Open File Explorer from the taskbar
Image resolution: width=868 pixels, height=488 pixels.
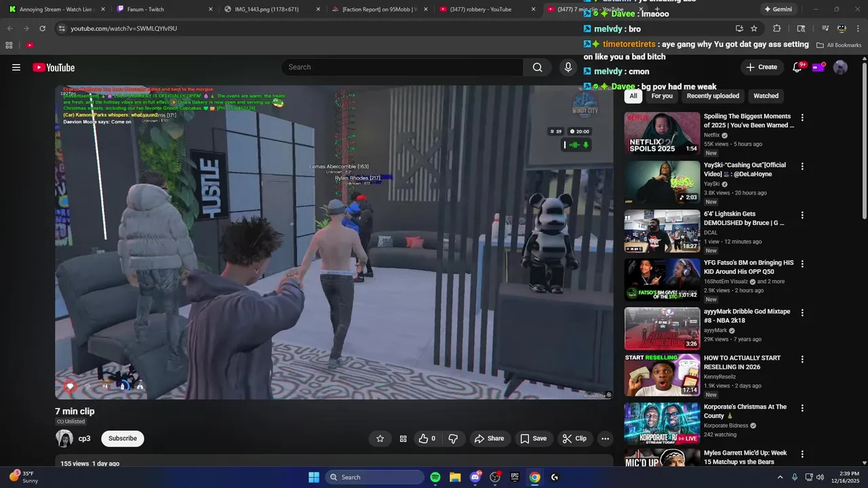(455, 477)
